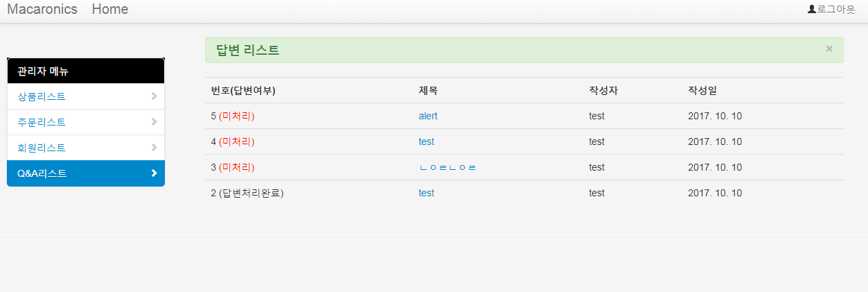Click 작성일 column header
The width and height of the screenshot is (868, 292).
pyautogui.click(x=702, y=90)
